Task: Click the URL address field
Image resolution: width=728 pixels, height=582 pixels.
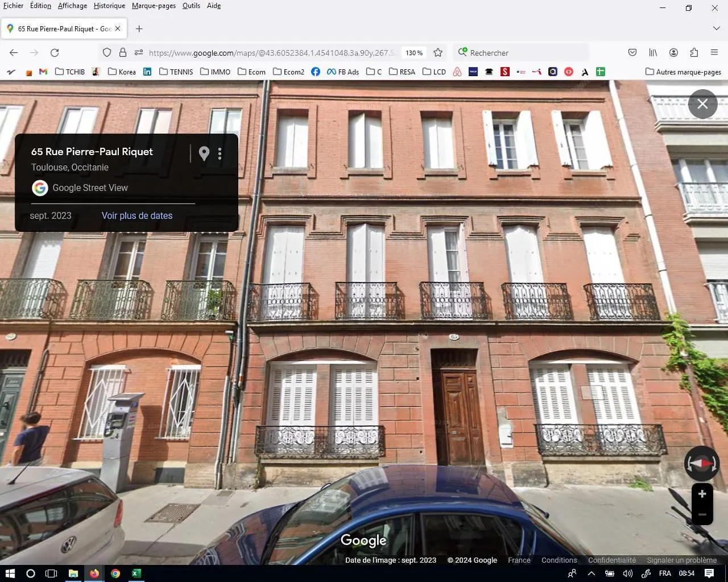Action: pos(271,53)
